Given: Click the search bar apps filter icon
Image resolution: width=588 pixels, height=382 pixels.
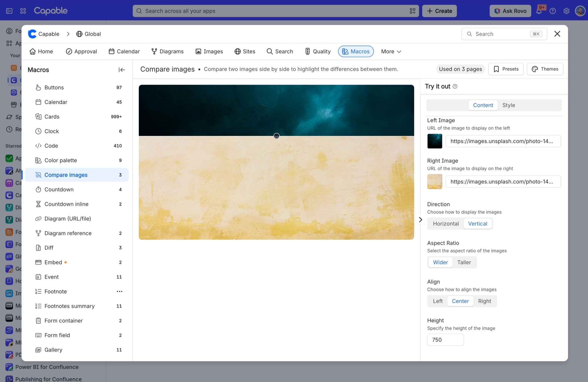Looking at the screenshot, I should [412, 11].
